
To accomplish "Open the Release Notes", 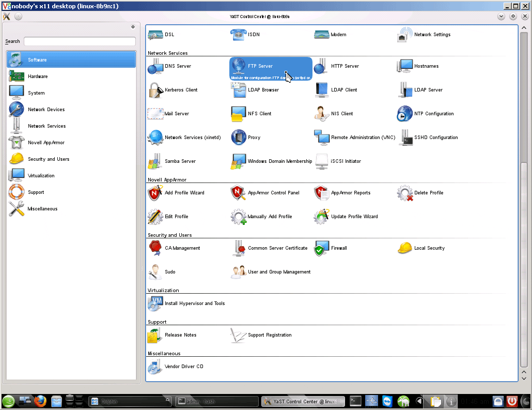I will pyautogui.click(x=173, y=335).
